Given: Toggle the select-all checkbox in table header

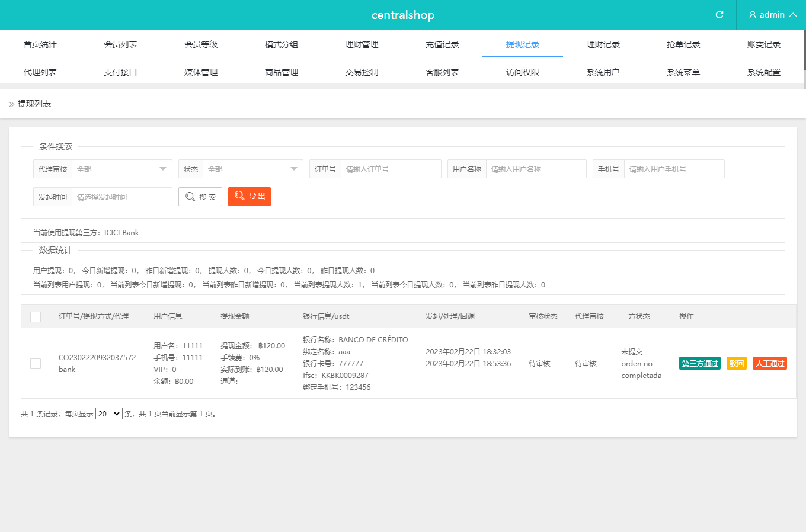Looking at the screenshot, I should (x=36, y=317).
